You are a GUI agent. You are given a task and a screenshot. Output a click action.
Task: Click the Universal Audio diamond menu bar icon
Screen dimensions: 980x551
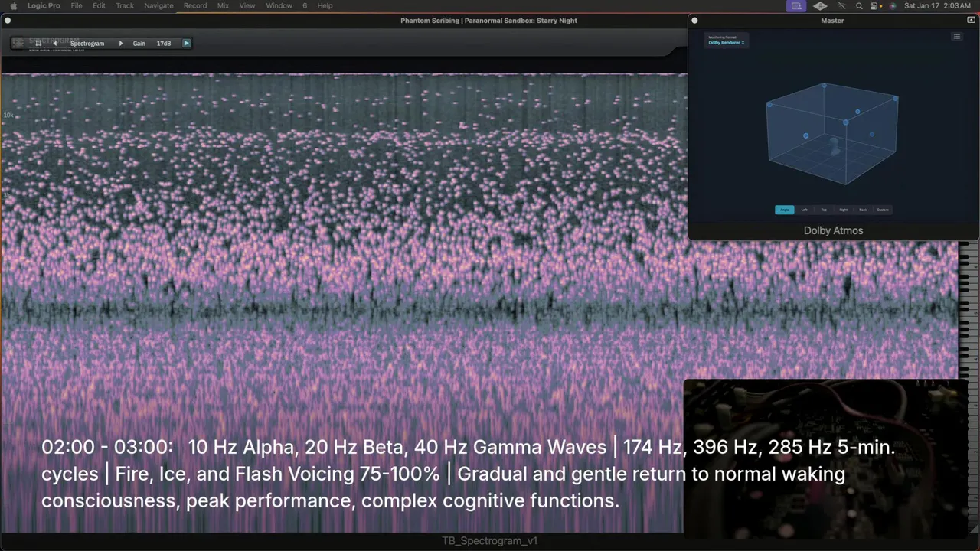pyautogui.click(x=820, y=5)
